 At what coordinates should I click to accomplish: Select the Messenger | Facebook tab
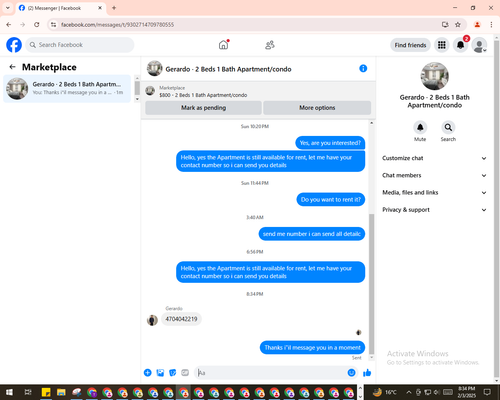point(61,8)
